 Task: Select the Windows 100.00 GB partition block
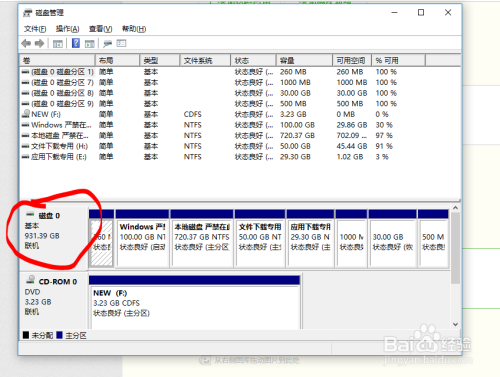(x=142, y=239)
